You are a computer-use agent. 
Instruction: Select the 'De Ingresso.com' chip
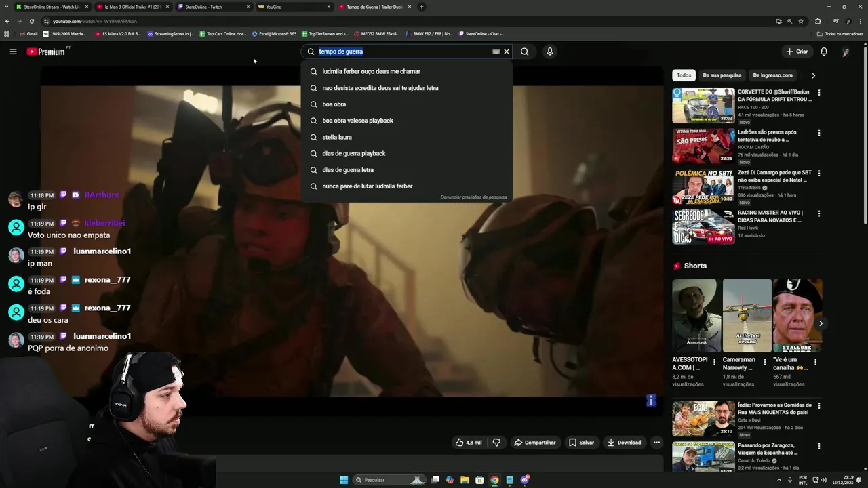tap(772, 75)
